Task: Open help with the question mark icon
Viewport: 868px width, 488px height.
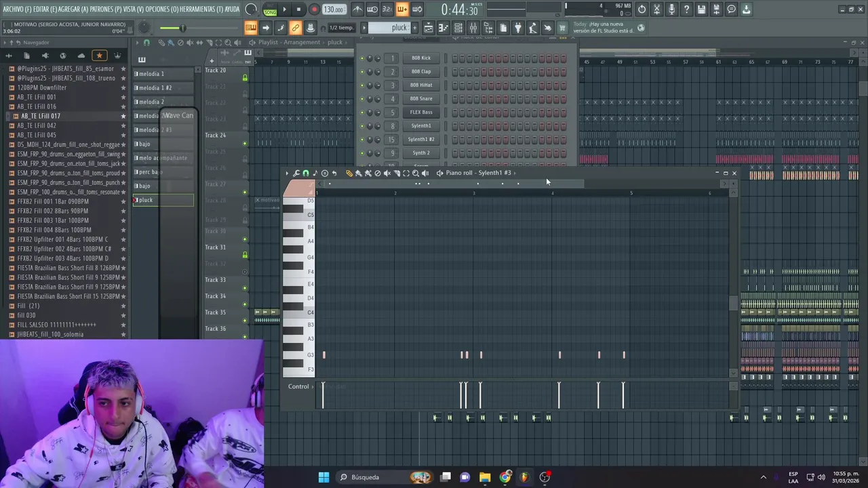Action: 686,9
